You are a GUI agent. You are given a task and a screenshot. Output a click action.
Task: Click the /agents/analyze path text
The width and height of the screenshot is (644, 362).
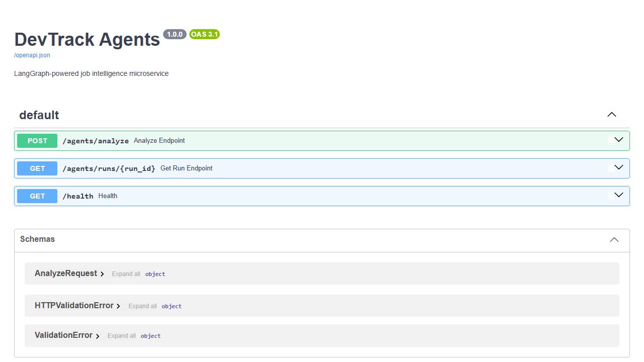(x=96, y=141)
